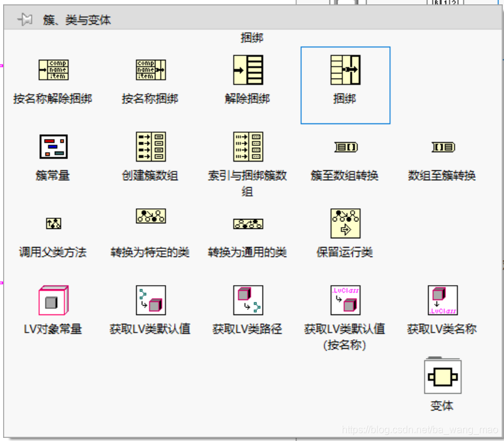This screenshot has width=504, height=441.
Task: Pin the 簇、类与变体 palette with thumbtack
Action: (x=25, y=19)
